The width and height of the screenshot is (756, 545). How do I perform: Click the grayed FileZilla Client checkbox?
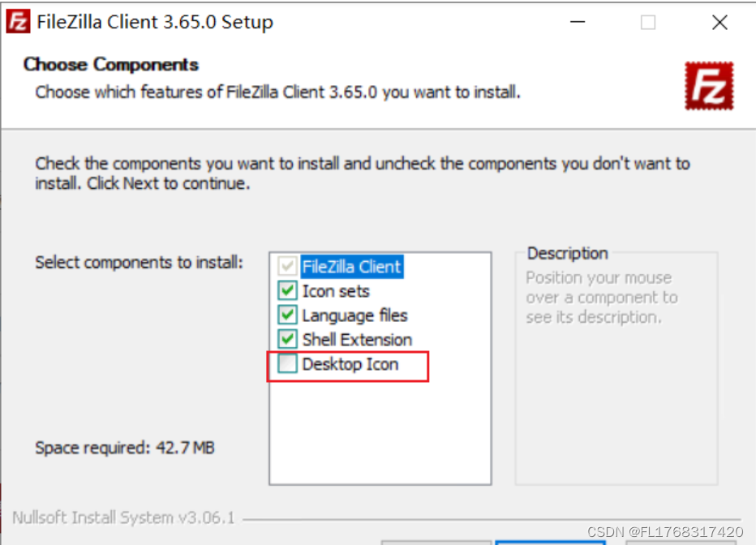(x=288, y=267)
